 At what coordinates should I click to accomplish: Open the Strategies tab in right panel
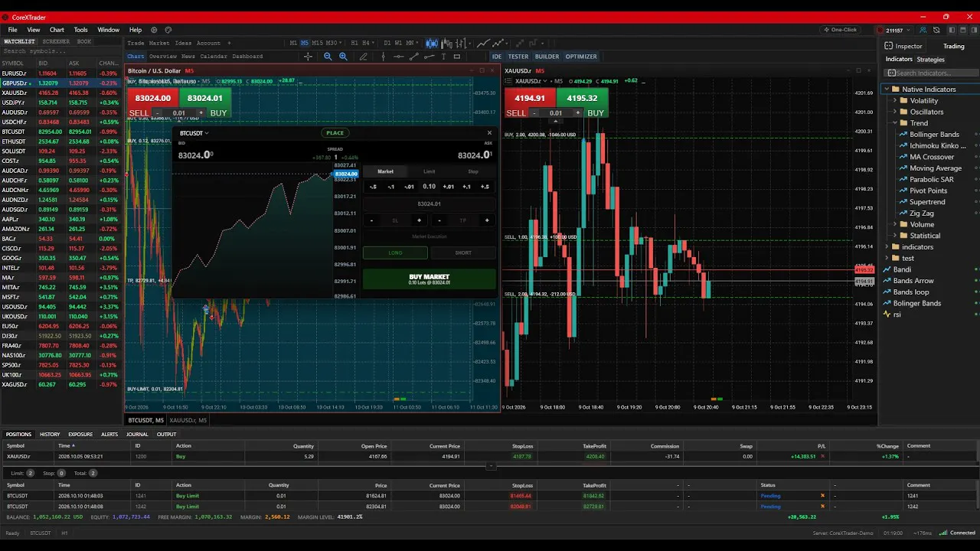tap(931, 60)
